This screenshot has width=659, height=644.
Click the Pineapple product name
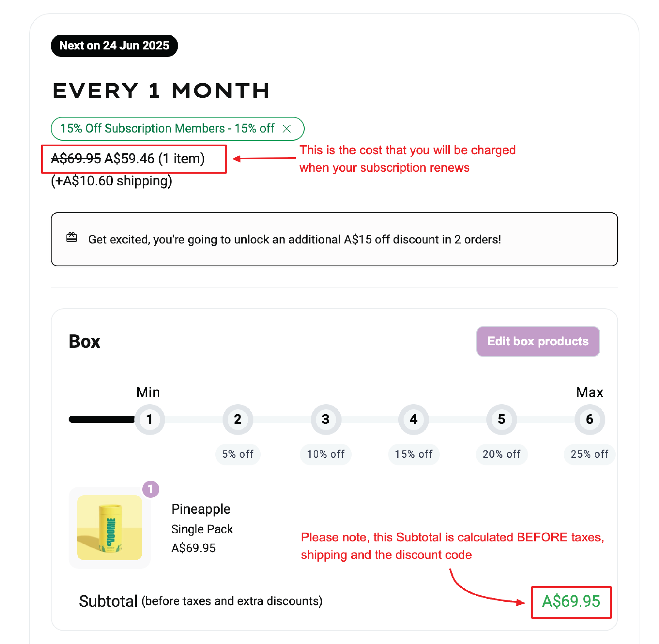point(201,509)
